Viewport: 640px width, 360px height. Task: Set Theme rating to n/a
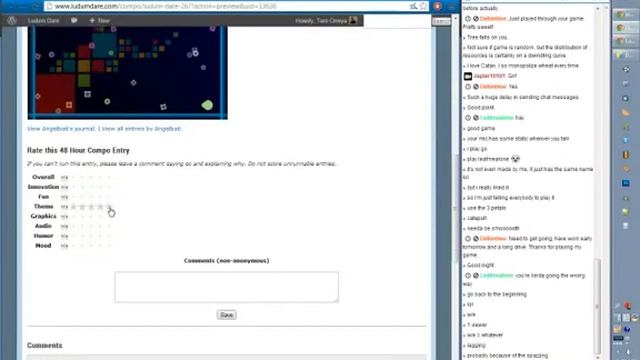(64, 207)
